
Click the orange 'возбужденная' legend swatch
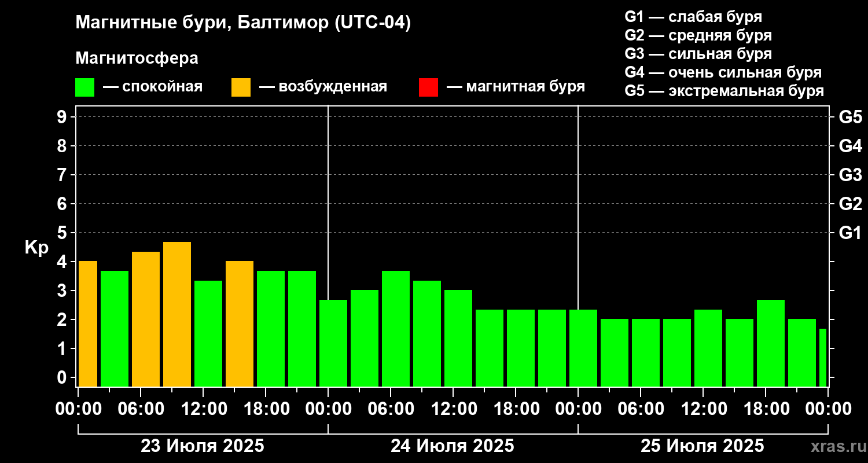coord(241,87)
